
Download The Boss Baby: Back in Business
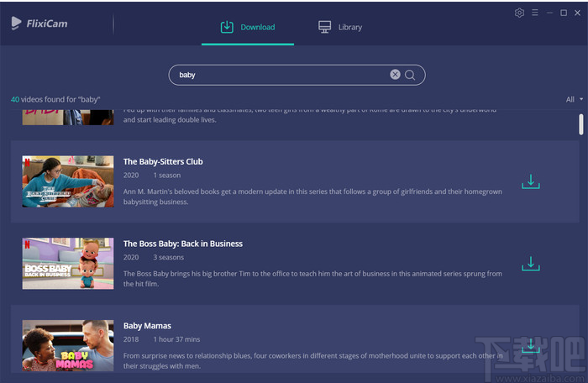pyautogui.click(x=531, y=264)
